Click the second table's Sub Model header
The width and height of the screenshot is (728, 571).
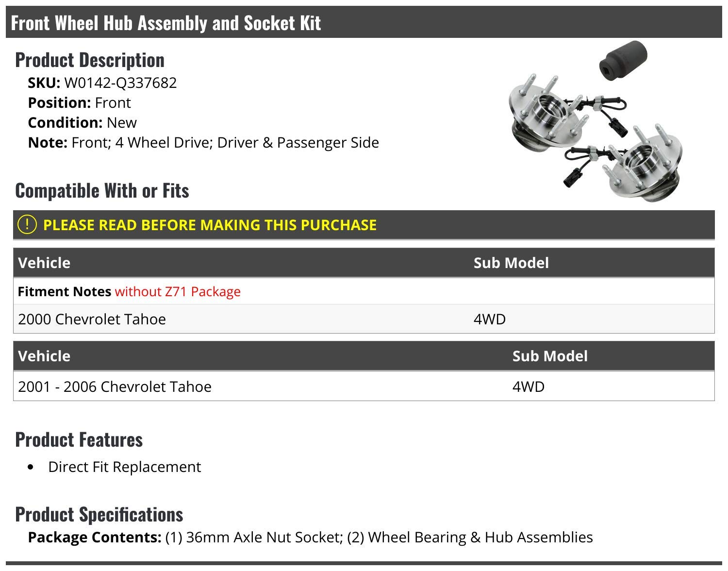point(550,356)
